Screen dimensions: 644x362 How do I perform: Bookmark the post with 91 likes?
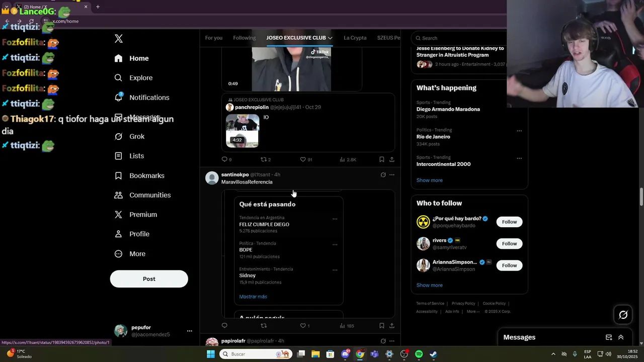point(382,159)
